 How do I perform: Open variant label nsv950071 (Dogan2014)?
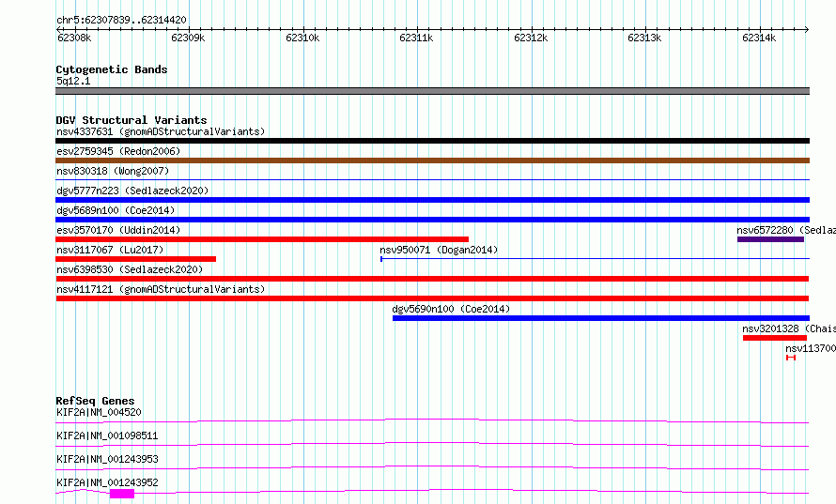point(439,250)
